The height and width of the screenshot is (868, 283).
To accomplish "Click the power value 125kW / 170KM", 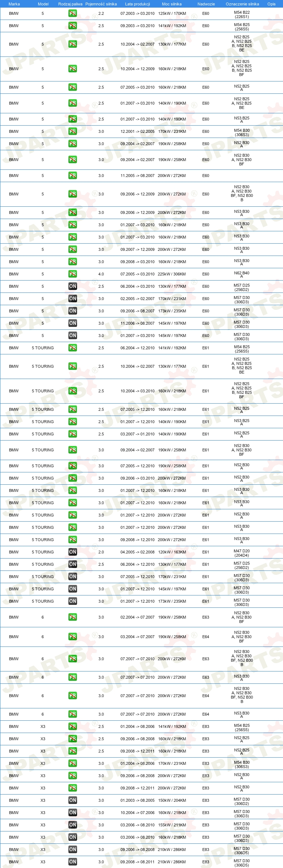I will [x=172, y=13].
